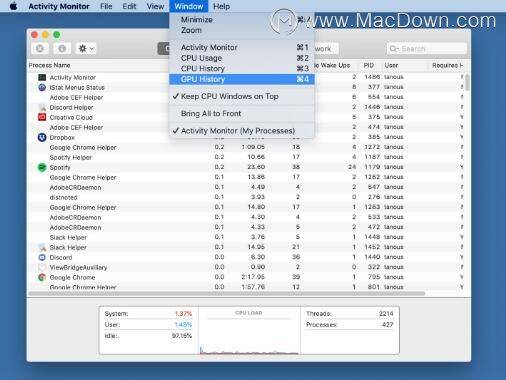Select GPU History in Window menu
506x380 pixels.
tap(242, 79)
